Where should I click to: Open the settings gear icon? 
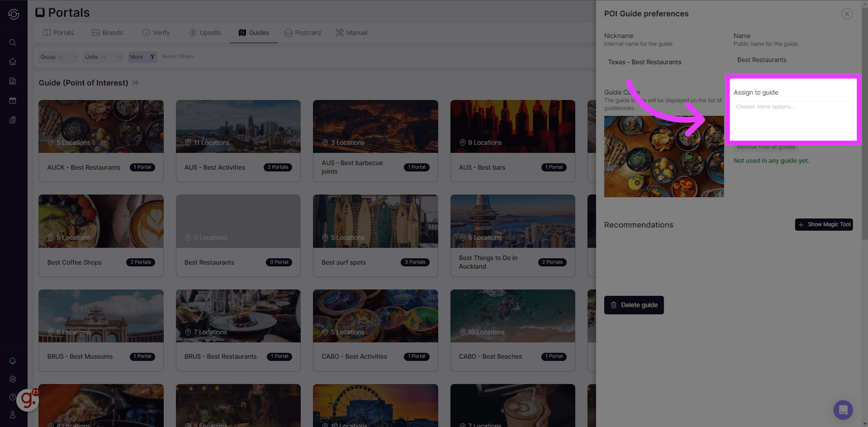point(13,379)
